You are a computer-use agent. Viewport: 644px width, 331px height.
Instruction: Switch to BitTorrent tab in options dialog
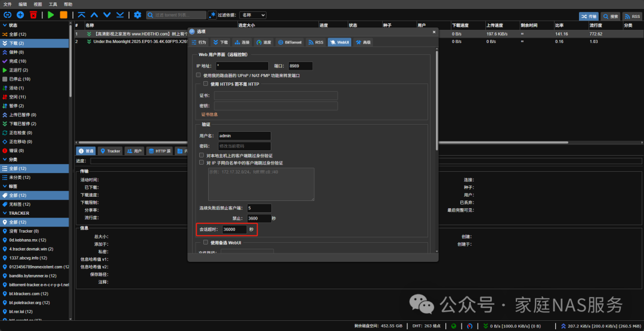click(290, 42)
